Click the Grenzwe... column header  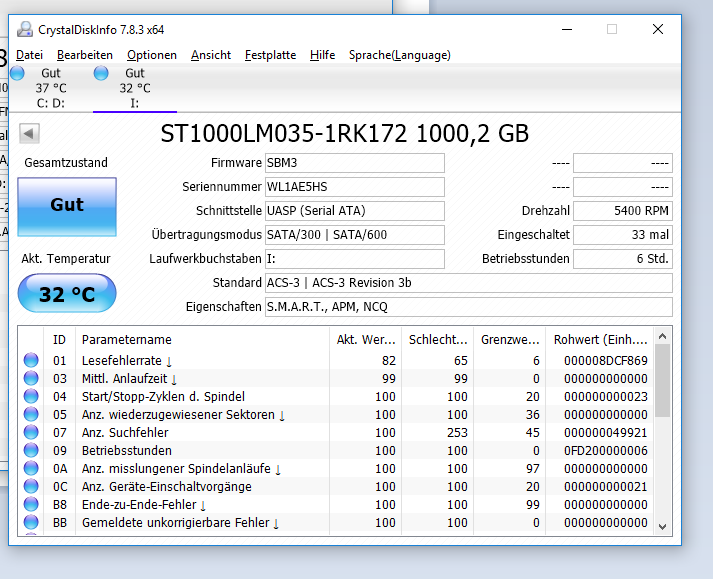coord(510,340)
